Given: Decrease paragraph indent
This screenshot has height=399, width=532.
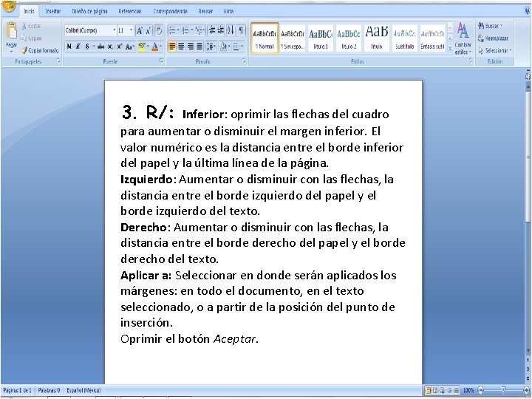Looking at the screenshot, I should click(x=212, y=30).
